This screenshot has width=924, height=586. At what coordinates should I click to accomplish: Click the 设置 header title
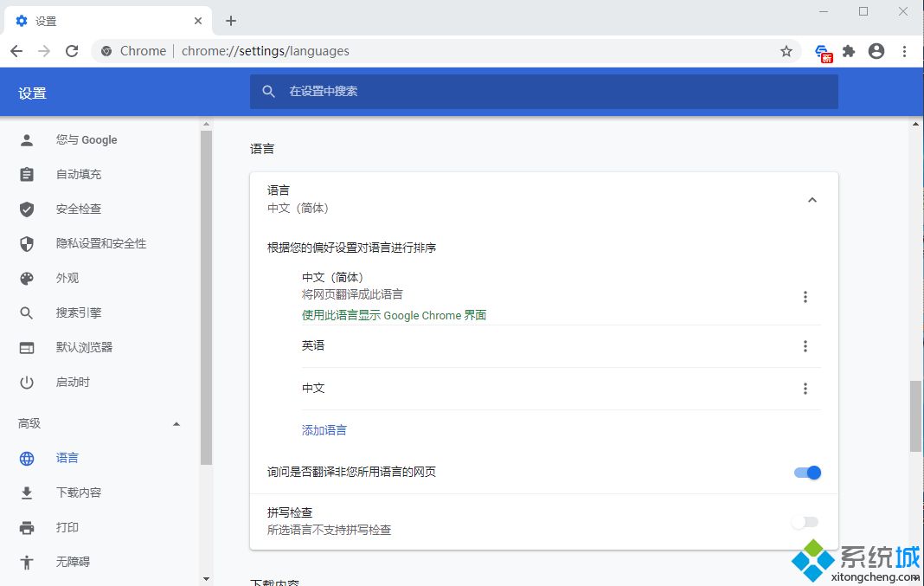click(x=32, y=93)
